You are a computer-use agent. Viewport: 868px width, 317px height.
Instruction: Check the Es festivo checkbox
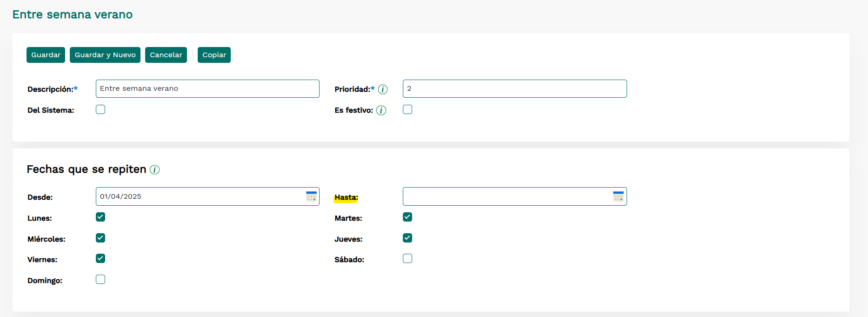(407, 109)
